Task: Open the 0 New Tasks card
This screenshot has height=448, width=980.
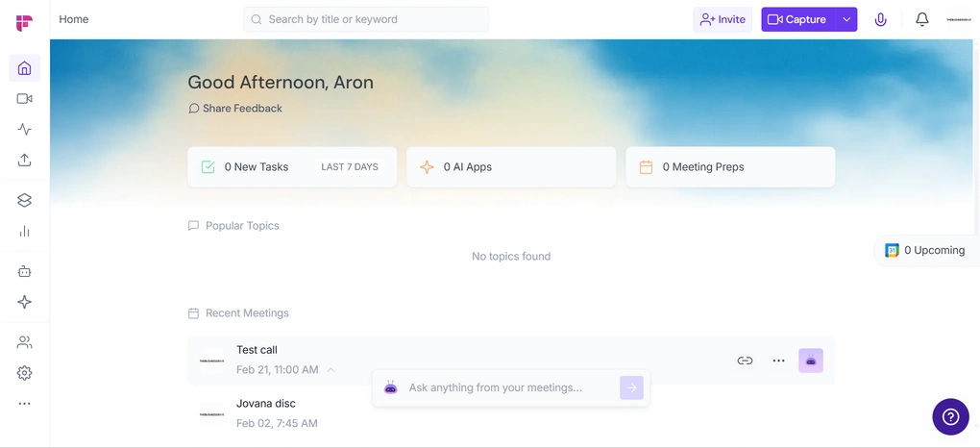Action: coord(292,167)
